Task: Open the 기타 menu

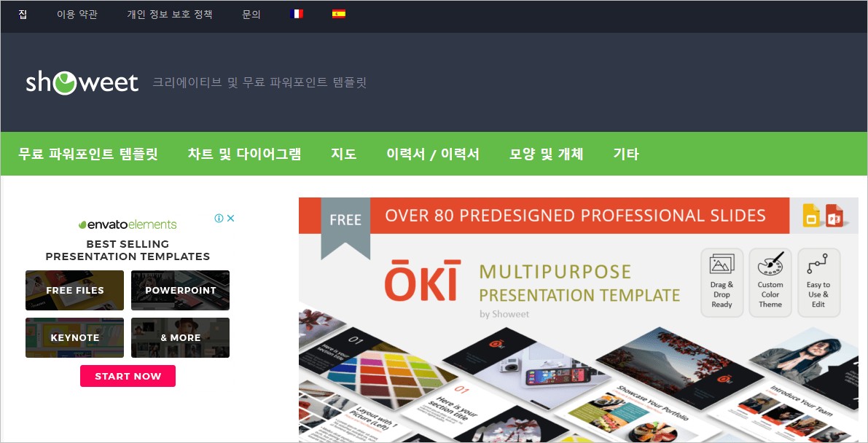Action: pyautogui.click(x=626, y=154)
